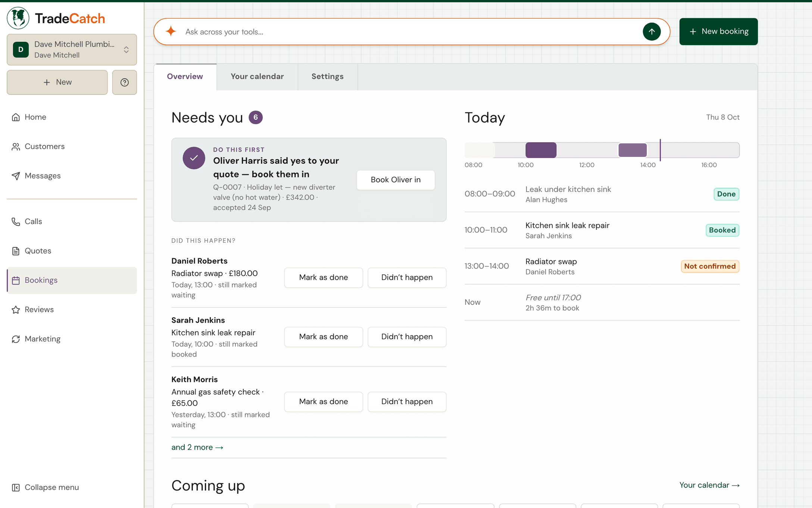Screen dimensions: 812x508
Task: Go to the Customers page
Action: 72,146
